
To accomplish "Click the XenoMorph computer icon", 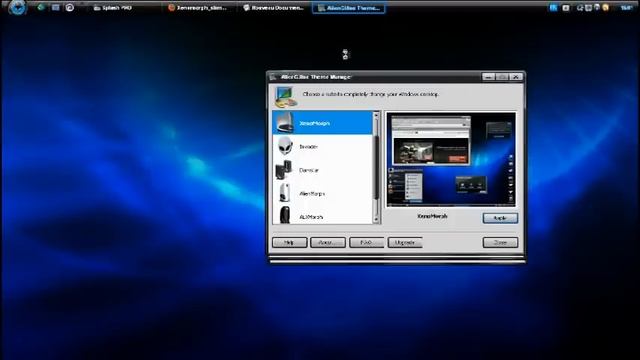I will 285,122.
